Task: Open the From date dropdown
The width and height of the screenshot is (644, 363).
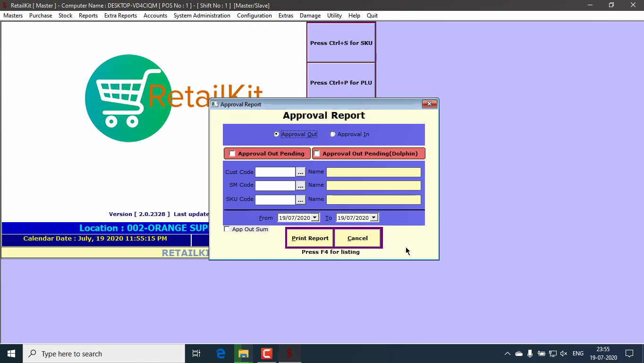Action: 315,218
